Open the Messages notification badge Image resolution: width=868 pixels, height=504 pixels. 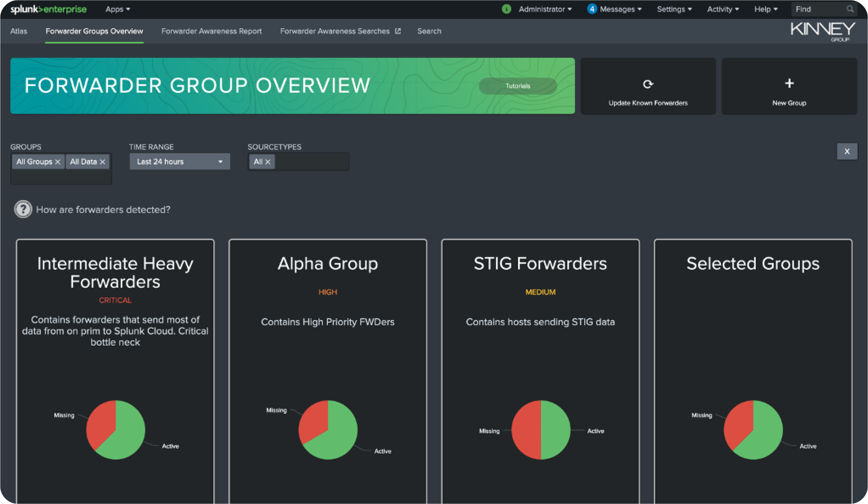pyautogui.click(x=591, y=9)
